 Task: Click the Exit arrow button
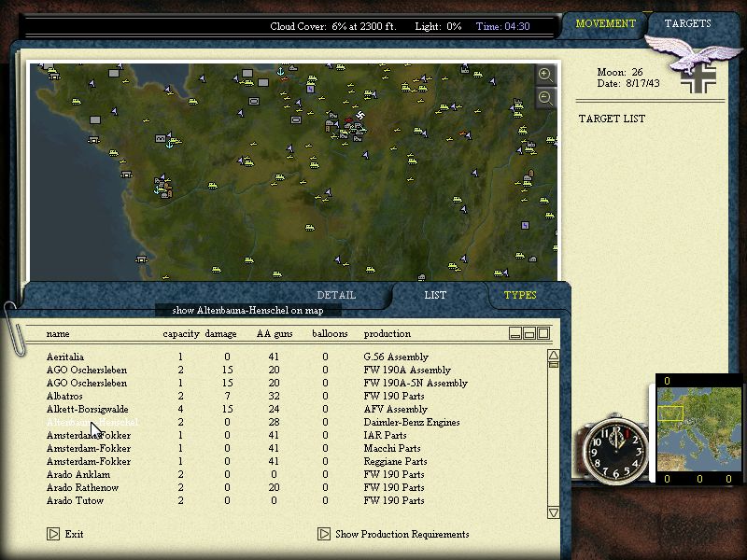(x=53, y=534)
